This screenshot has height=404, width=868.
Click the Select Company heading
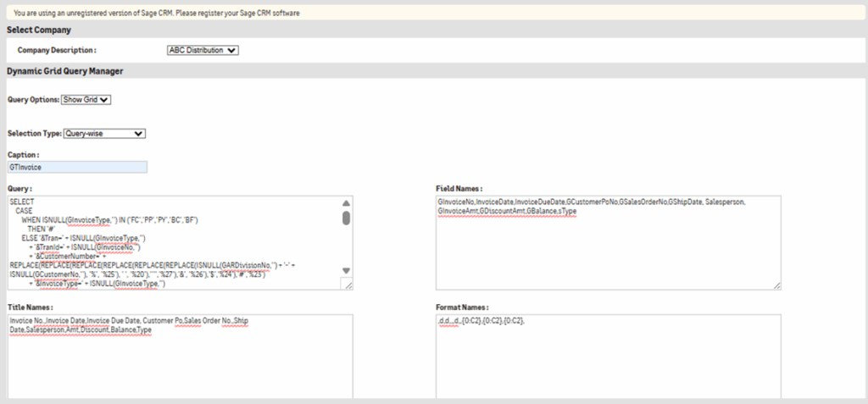(x=39, y=30)
